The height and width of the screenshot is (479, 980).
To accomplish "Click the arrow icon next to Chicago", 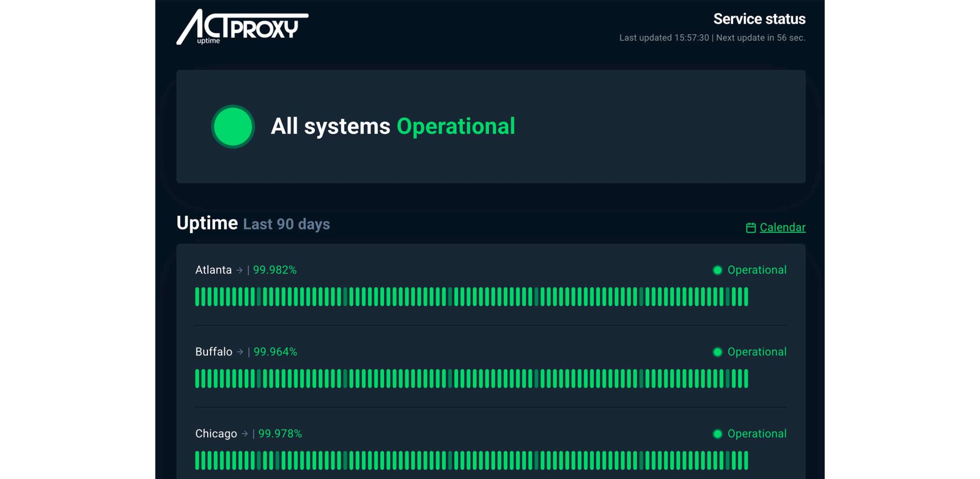I will [x=245, y=434].
